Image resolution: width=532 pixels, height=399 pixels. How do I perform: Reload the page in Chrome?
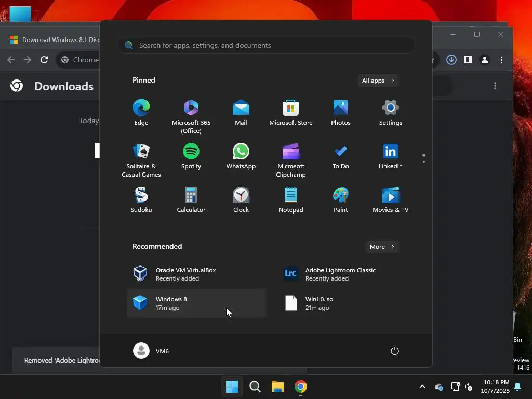(44, 60)
